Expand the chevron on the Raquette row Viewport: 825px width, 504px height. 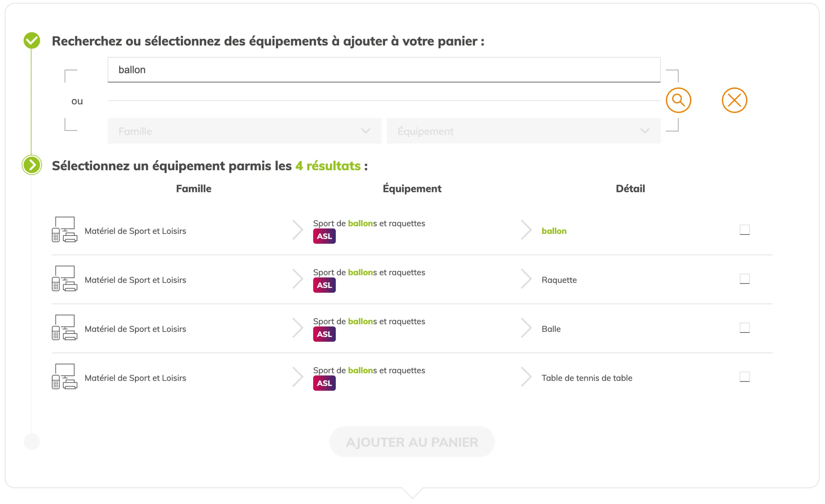[526, 279]
